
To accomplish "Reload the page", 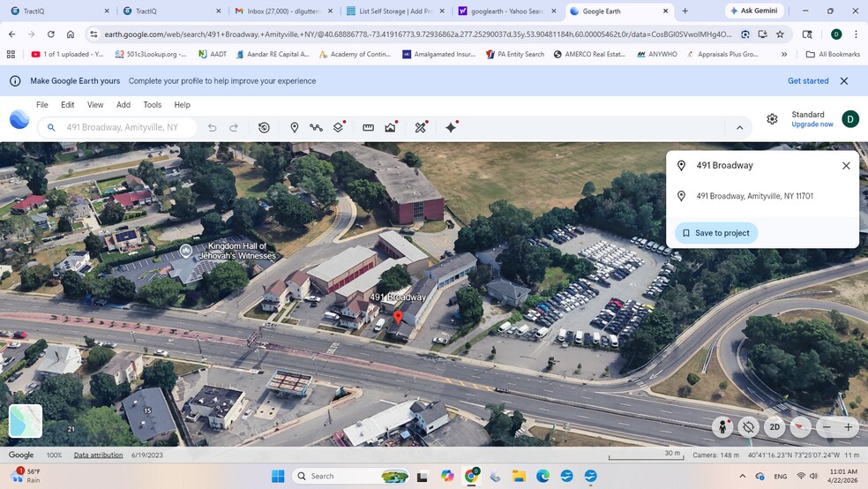I will (51, 34).
